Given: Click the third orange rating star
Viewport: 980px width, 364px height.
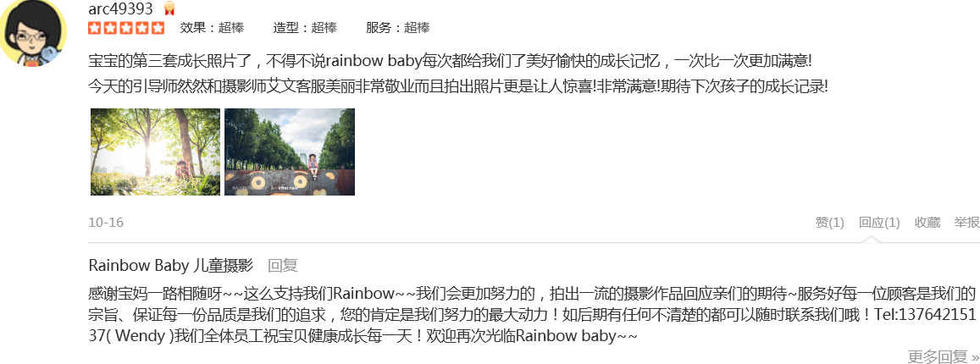Looking at the screenshot, I should pos(127,27).
